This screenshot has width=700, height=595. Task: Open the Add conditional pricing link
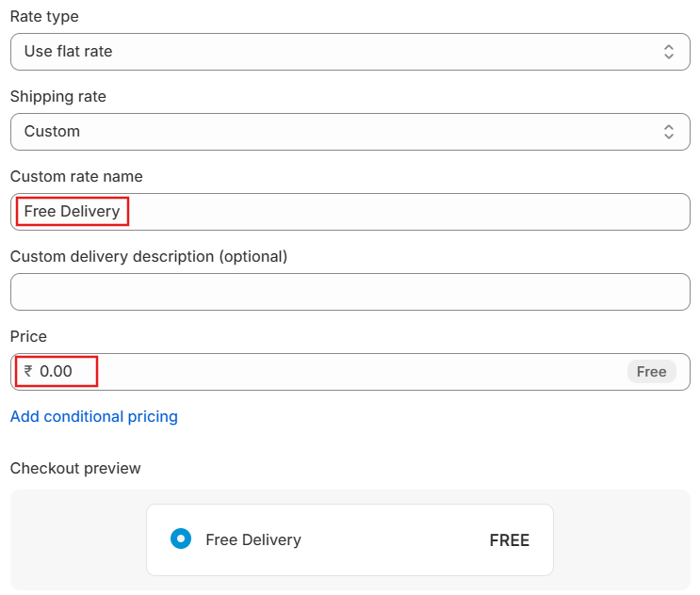pyautogui.click(x=94, y=416)
